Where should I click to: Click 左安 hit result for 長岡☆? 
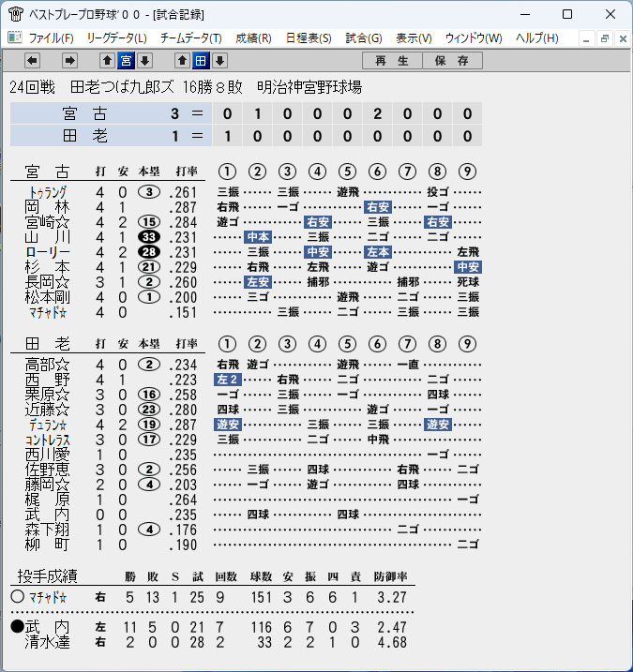coord(258,282)
